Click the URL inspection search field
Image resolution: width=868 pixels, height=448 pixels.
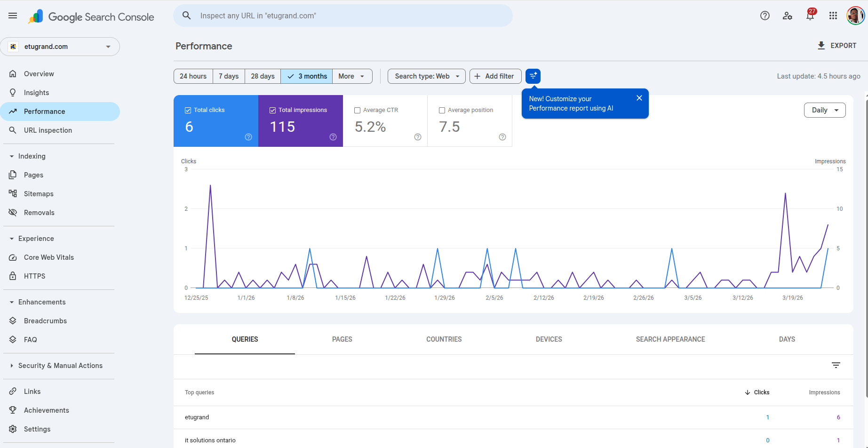[342, 16]
